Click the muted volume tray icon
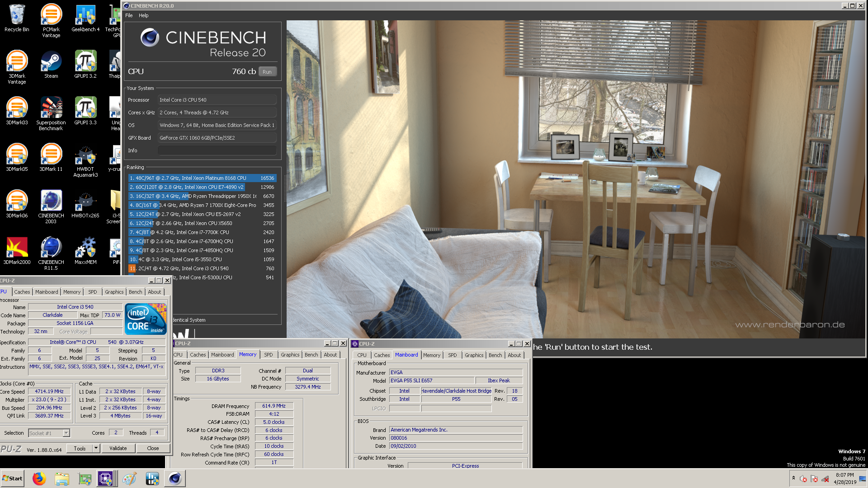868x488 pixels. click(803, 479)
